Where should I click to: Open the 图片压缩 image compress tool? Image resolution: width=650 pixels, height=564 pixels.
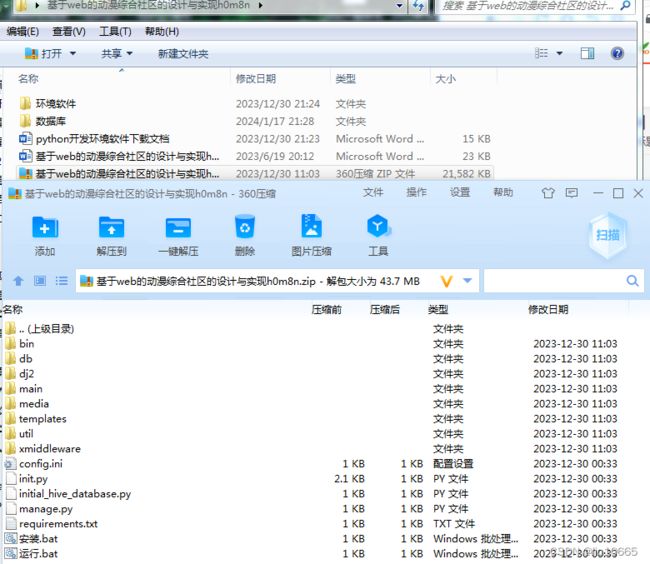point(311,225)
